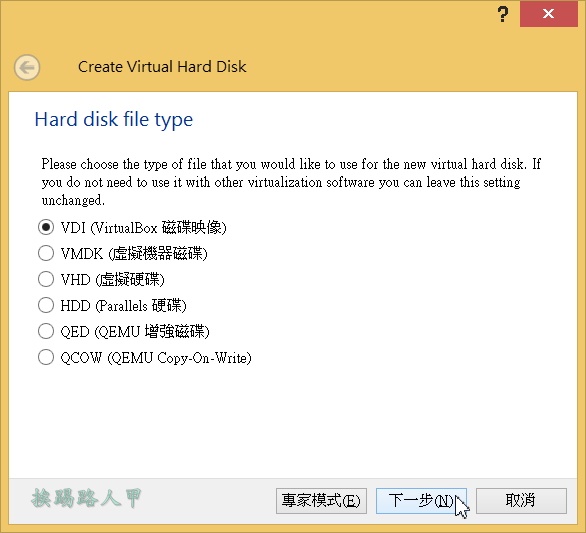Select the VDI (VirtualBox) radio button
Viewport: 586px width, 533px height.
click(x=46, y=227)
